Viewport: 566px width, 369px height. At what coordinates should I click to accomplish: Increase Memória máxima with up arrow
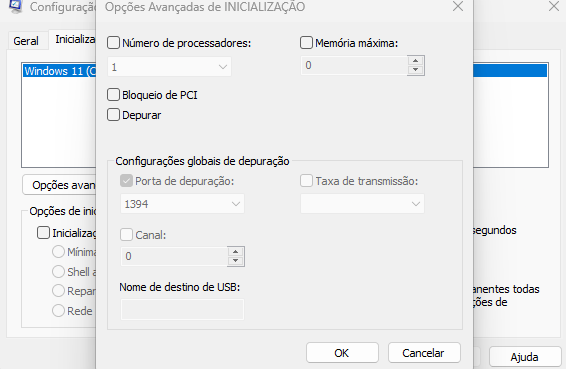[x=415, y=61]
